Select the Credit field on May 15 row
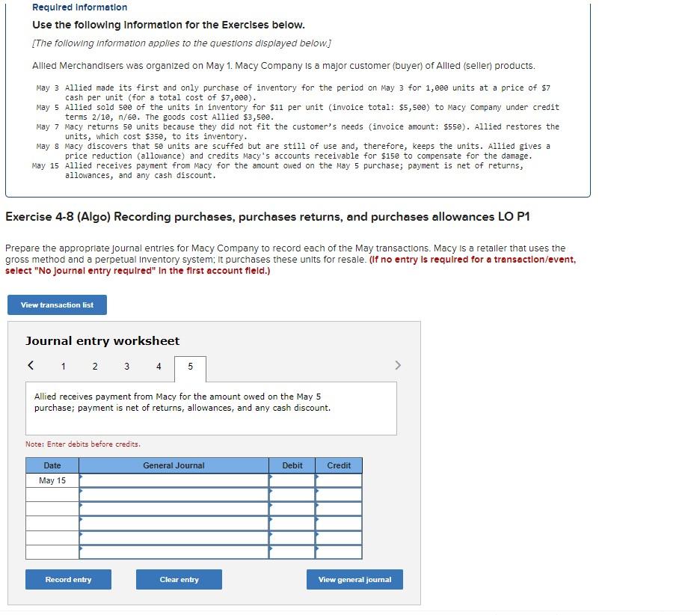Screen dimensions: 700x615 pos(339,480)
